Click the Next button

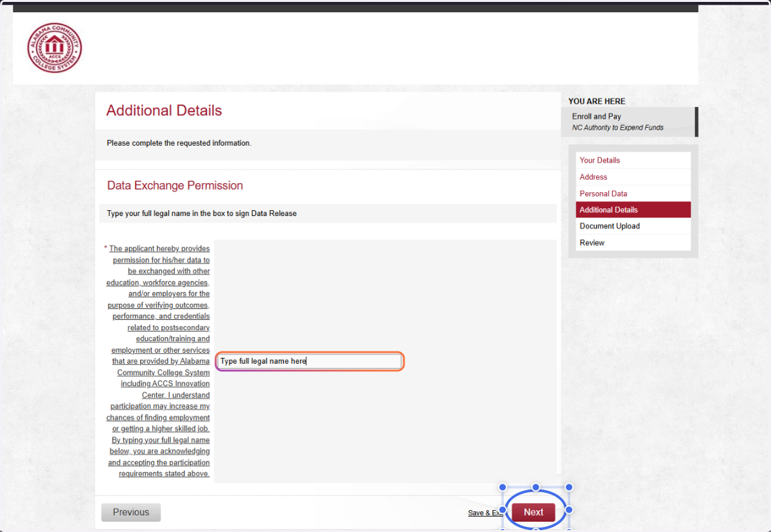tap(533, 512)
